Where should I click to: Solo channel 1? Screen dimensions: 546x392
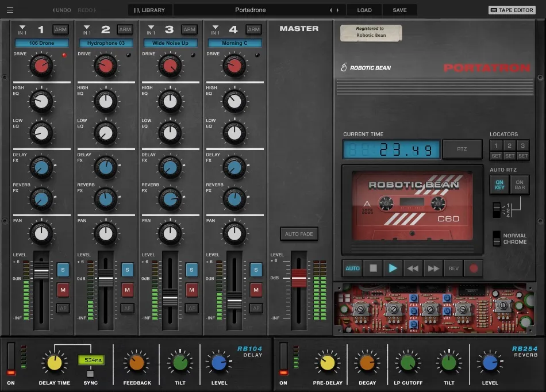tap(63, 270)
